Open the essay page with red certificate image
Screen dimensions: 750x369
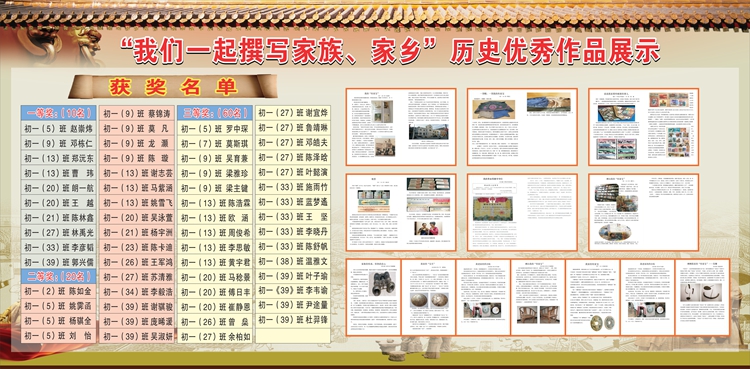pyautogui.click(x=522, y=212)
